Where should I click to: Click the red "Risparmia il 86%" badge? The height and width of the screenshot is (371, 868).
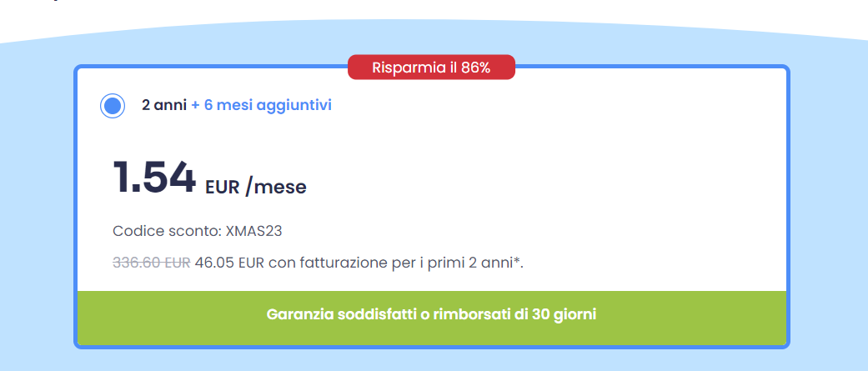tap(431, 68)
